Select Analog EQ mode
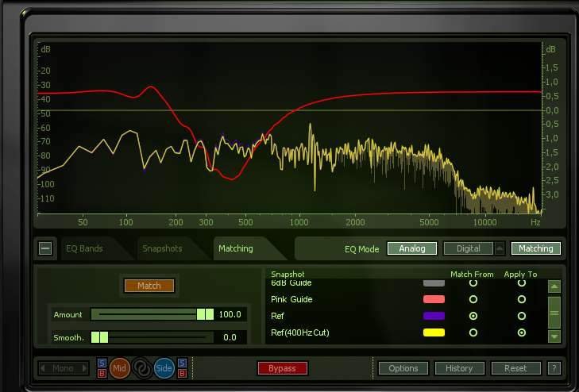The width and height of the screenshot is (579, 392). [x=412, y=248]
